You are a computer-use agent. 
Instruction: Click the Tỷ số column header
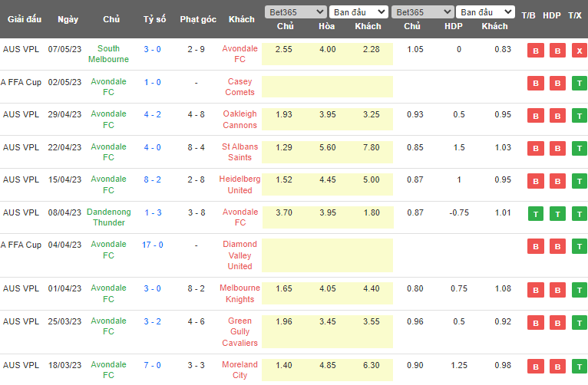(x=153, y=19)
